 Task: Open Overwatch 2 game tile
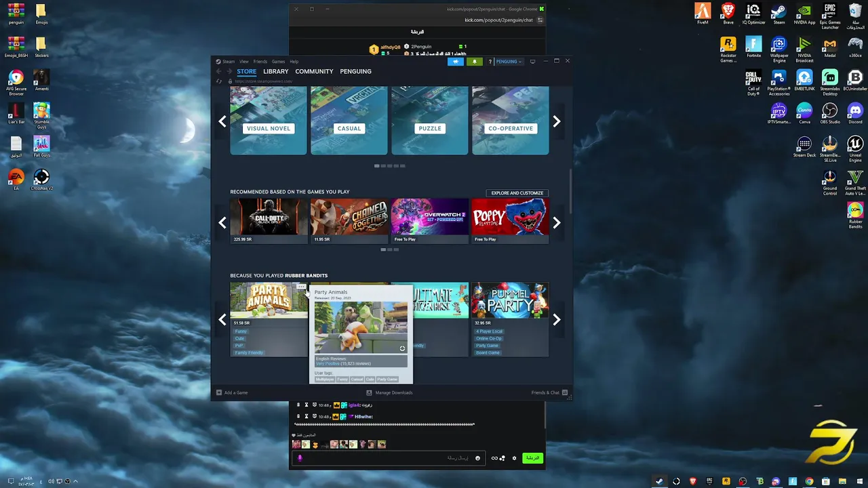(x=430, y=220)
